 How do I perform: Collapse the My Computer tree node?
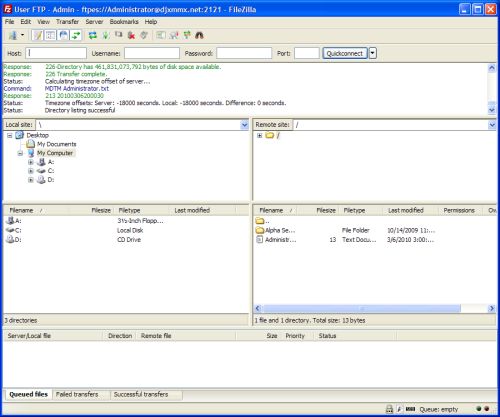tap(20, 153)
